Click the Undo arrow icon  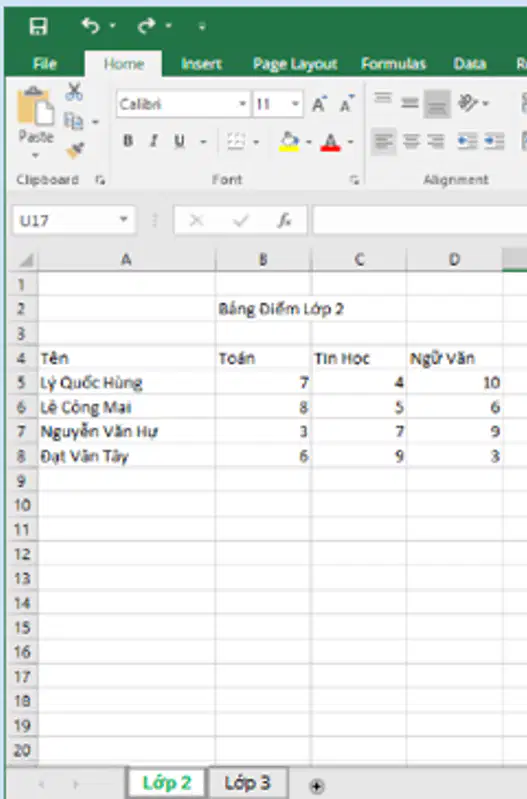[91, 25]
